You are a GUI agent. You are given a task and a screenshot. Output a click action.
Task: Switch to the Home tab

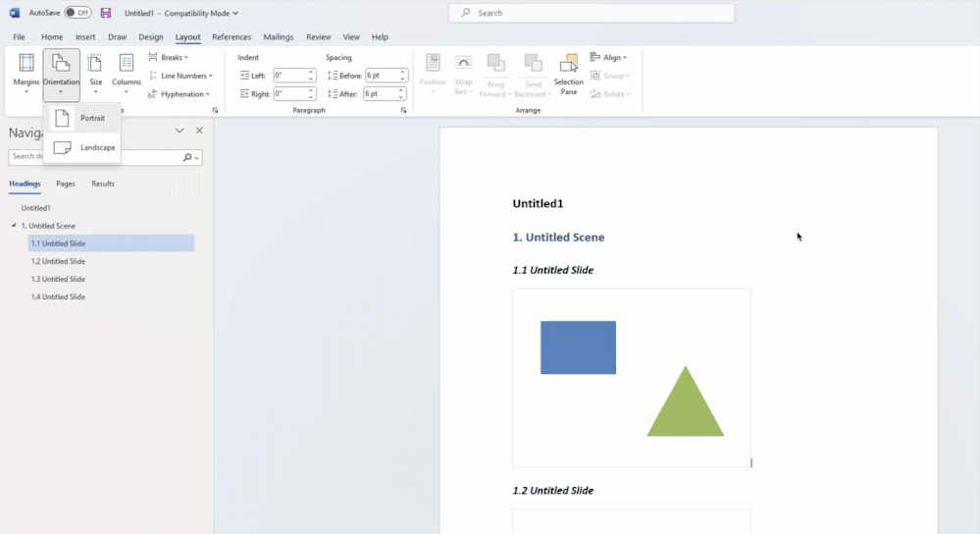click(52, 37)
